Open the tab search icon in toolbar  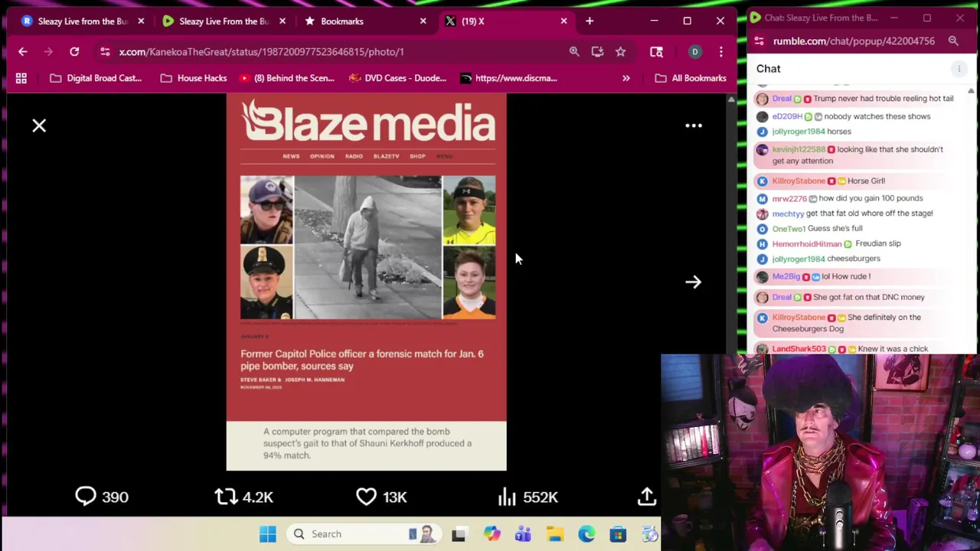(x=656, y=51)
